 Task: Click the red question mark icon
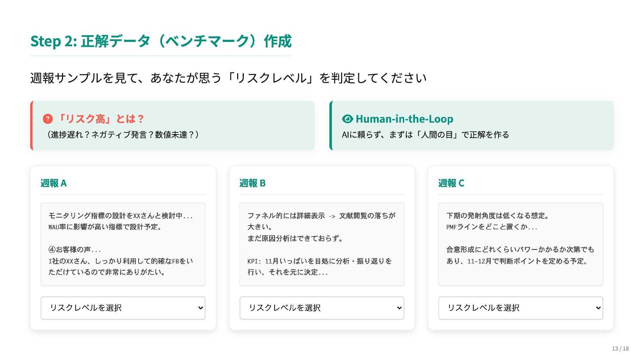coord(48,119)
